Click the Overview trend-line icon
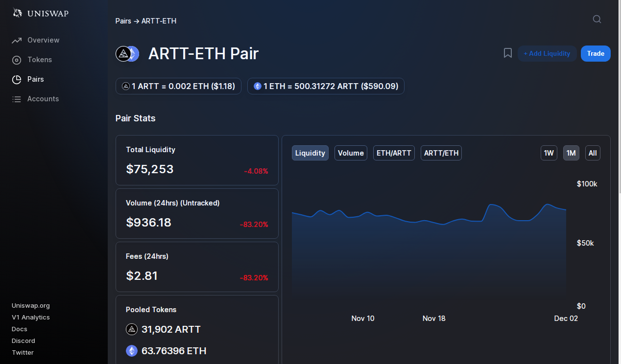 pos(17,40)
